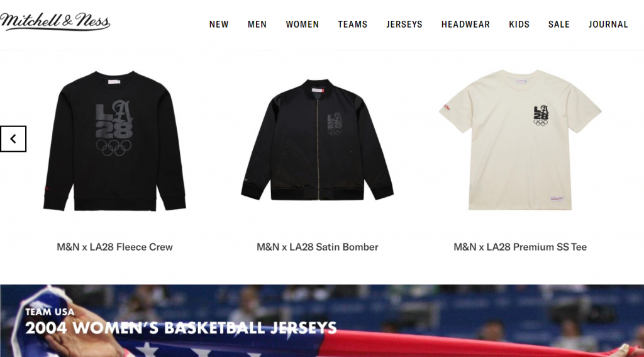Open the MEN navigation menu
644x357 pixels.
click(257, 25)
